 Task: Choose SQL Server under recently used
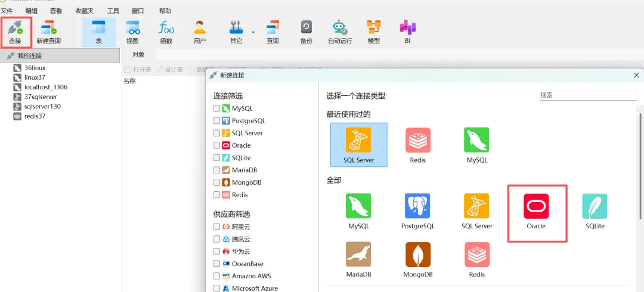[x=359, y=145]
